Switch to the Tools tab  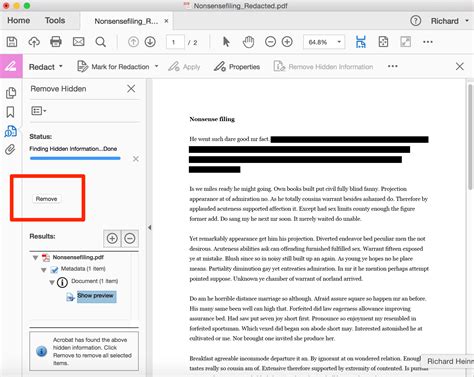(55, 20)
